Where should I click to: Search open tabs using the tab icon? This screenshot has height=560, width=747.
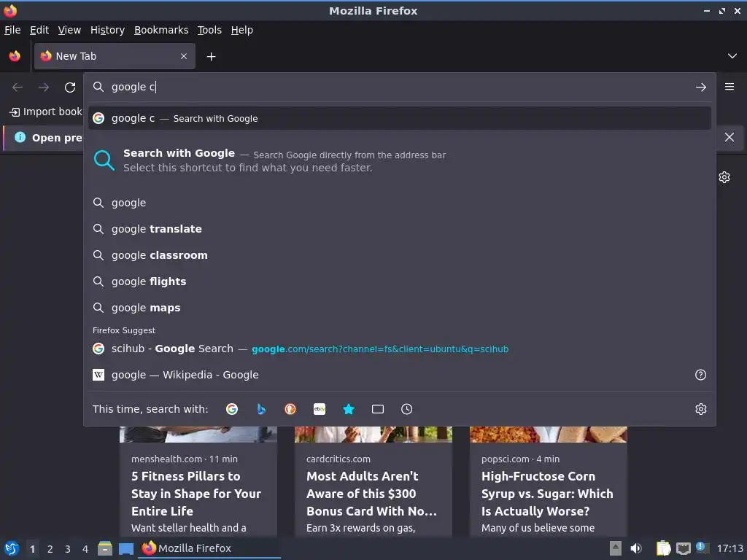tap(378, 409)
